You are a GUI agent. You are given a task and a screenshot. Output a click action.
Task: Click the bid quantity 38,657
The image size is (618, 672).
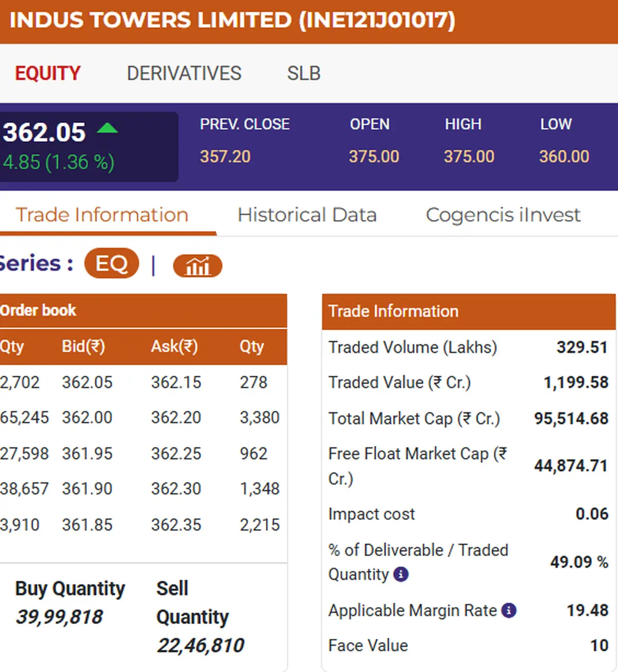pyautogui.click(x=24, y=489)
